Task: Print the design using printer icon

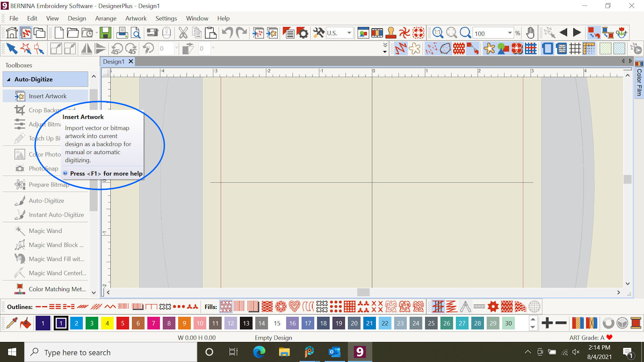Action: click(x=122, y=33)
